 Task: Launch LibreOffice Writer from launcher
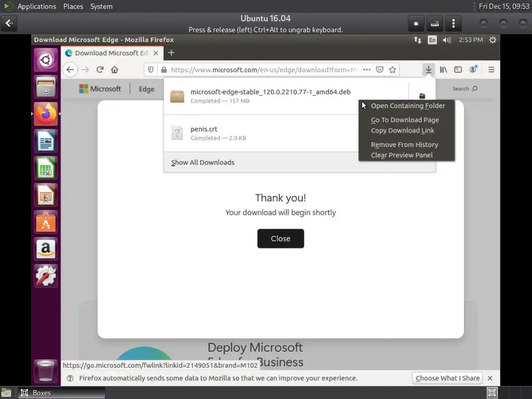(x=46, y=141)
